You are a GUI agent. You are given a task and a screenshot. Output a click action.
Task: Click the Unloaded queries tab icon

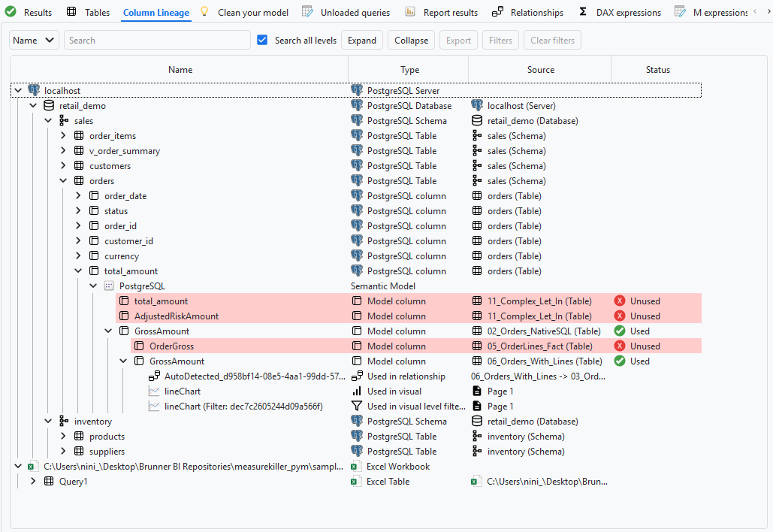tap(307, 12)
